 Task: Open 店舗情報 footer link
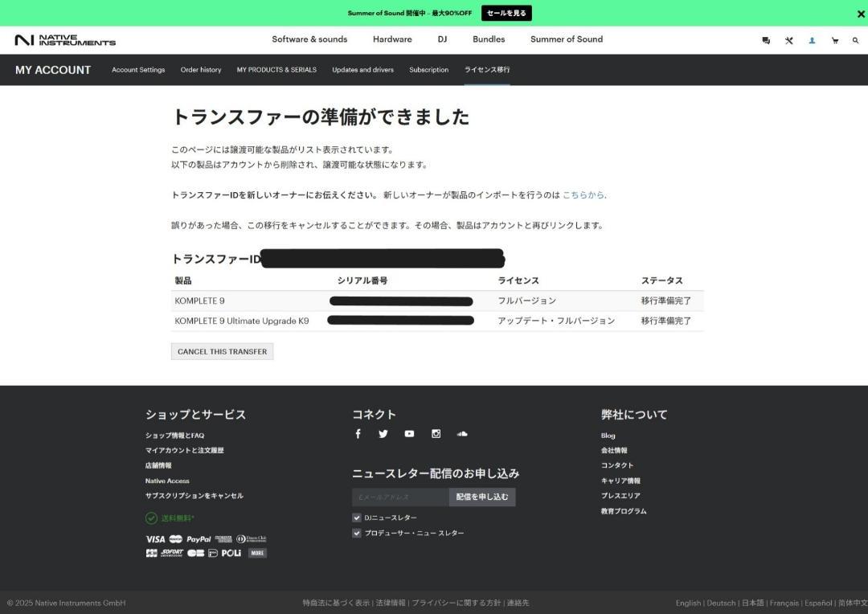pyautogui.click(x=158, y=465)
